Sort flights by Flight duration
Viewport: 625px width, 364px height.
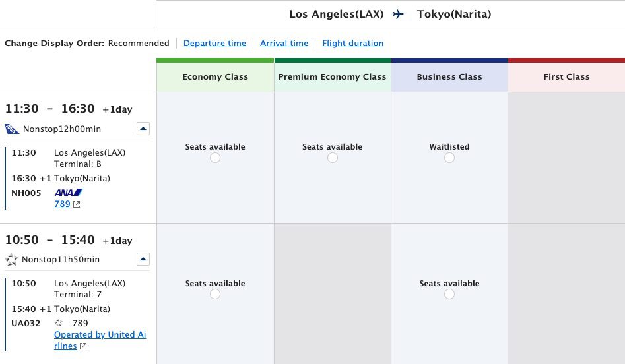pyautogui.click(x=352, y=43)
